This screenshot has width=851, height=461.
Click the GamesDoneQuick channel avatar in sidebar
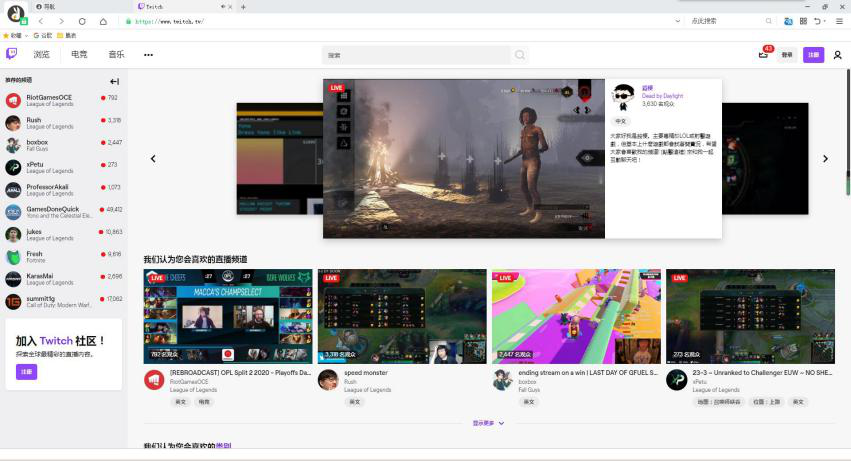pyautogui.click(x=13, y=212)
